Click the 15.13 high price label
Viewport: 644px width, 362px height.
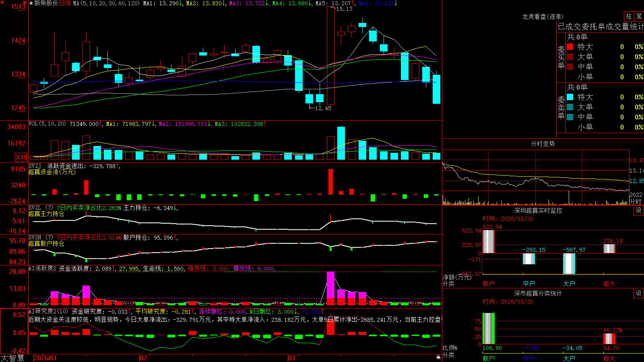pos(344,9)
